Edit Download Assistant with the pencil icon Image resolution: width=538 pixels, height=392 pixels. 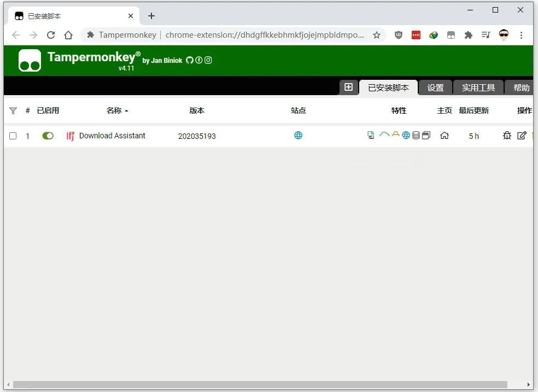(x=522, y=136)
